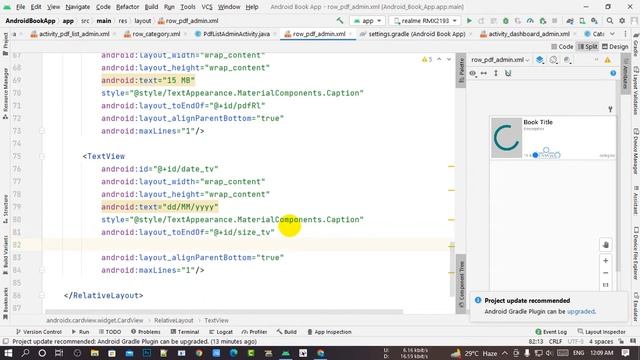Open the Palette side panel
This screenshot has width=640, height=360.
coord(461,71)
